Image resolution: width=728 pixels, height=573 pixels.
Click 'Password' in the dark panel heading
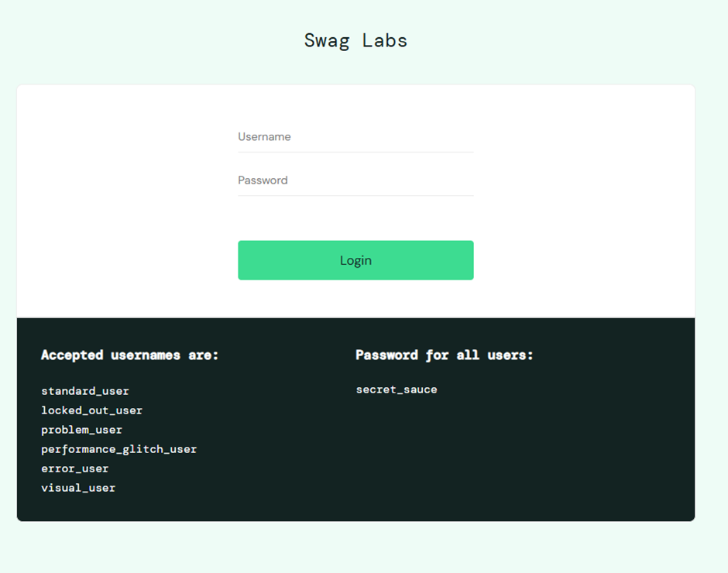[386, 355]
